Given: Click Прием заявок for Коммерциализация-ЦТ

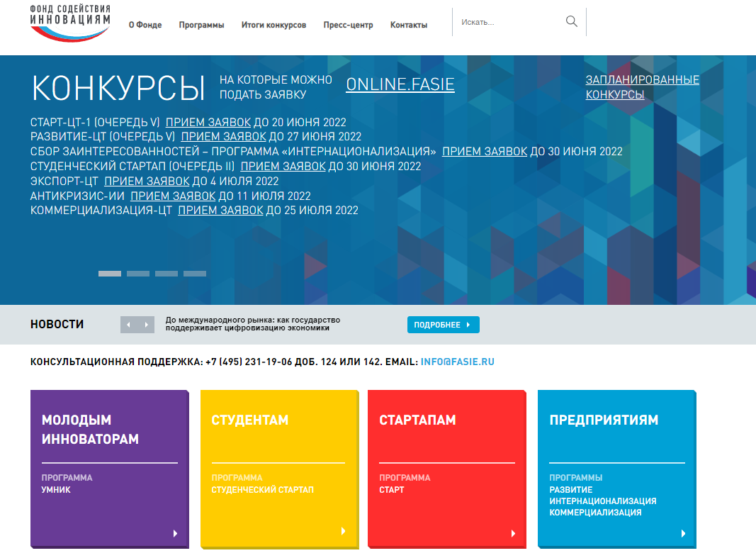Looking at the screenshot, I should click(221, 211).
